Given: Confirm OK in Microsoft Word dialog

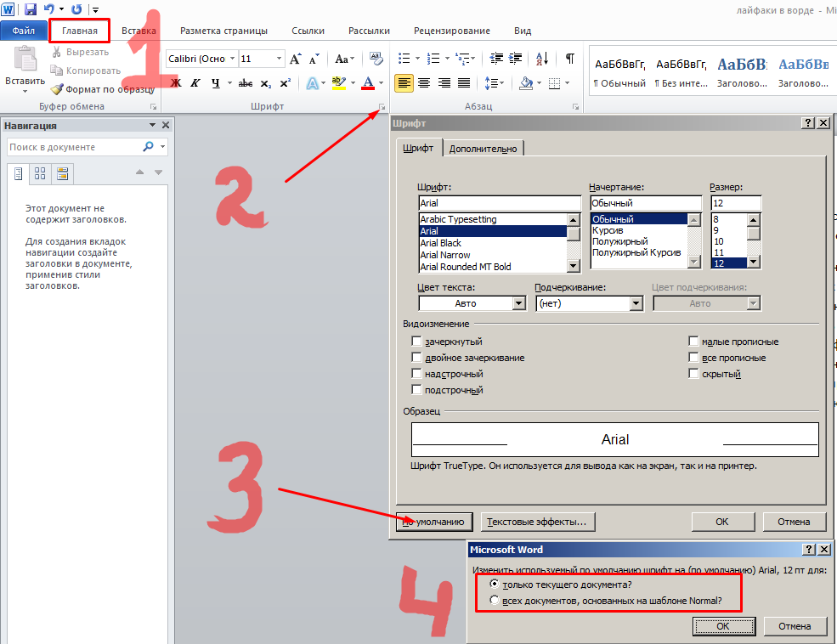Looking at the screenshot, I should (x=723, y=626).
